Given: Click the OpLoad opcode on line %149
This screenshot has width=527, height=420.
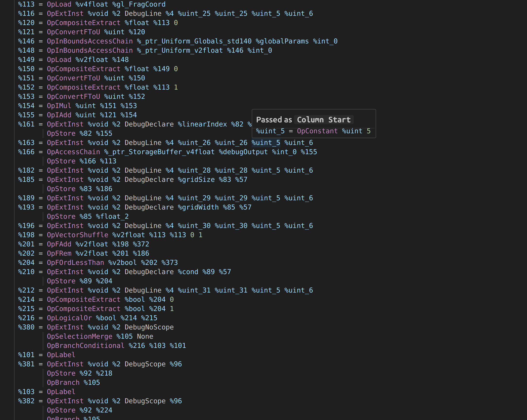Looking at the screenshot, I should [x=59, y=60].
